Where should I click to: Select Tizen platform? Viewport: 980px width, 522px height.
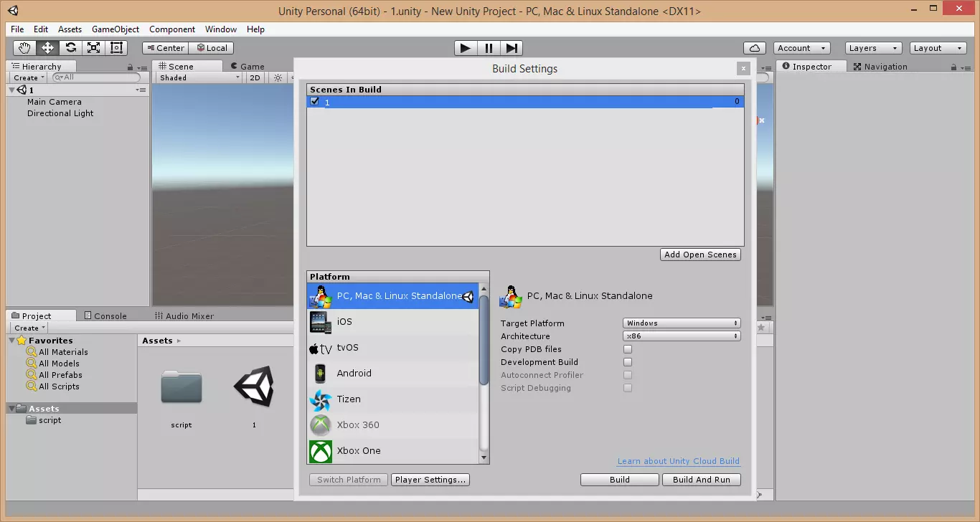[x=392, y=399]
